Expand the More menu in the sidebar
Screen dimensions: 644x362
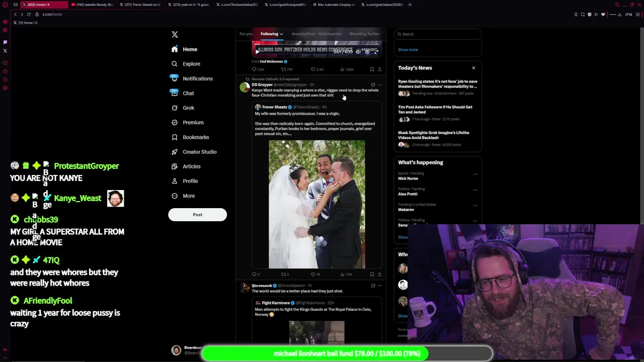(183, 196)
